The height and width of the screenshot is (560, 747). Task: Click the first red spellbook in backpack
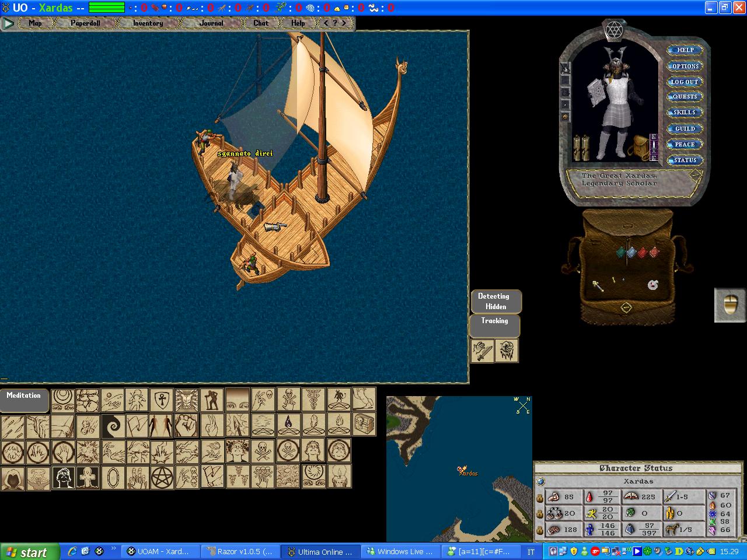(643, 253)
